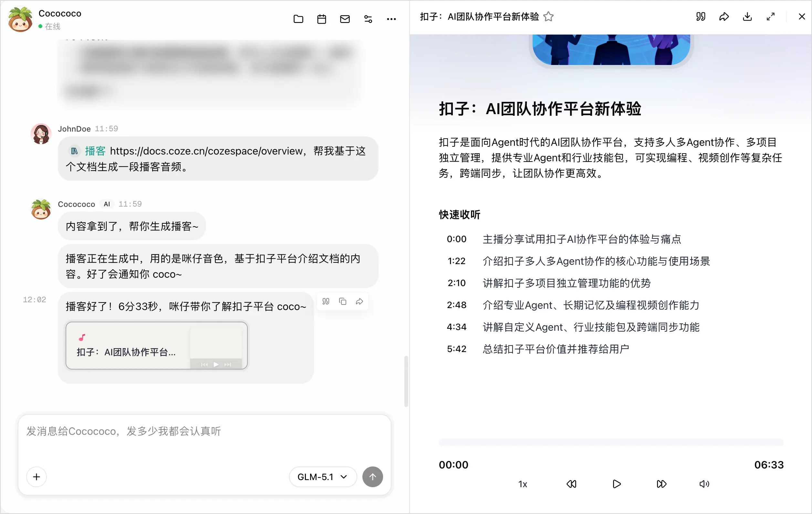
Task: Open the GLM-5.1 model dropdown
Action: tap(322, 477)
